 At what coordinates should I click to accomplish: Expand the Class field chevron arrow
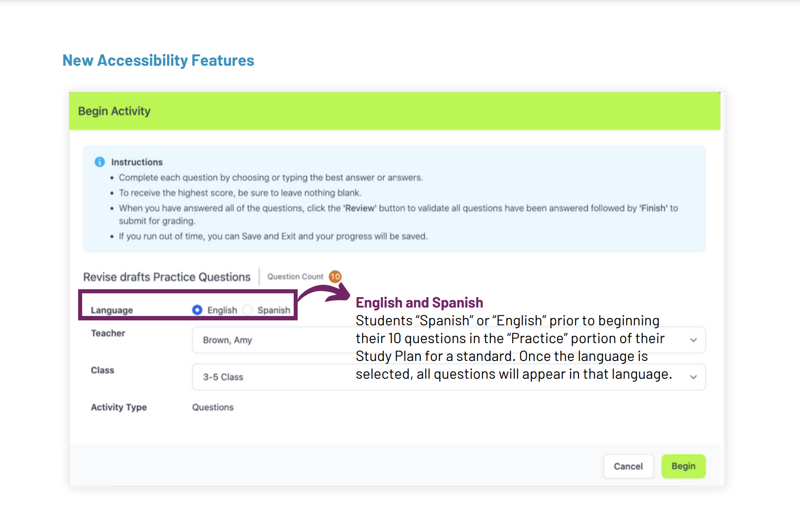pyautogui.click(x=693, y=377)
